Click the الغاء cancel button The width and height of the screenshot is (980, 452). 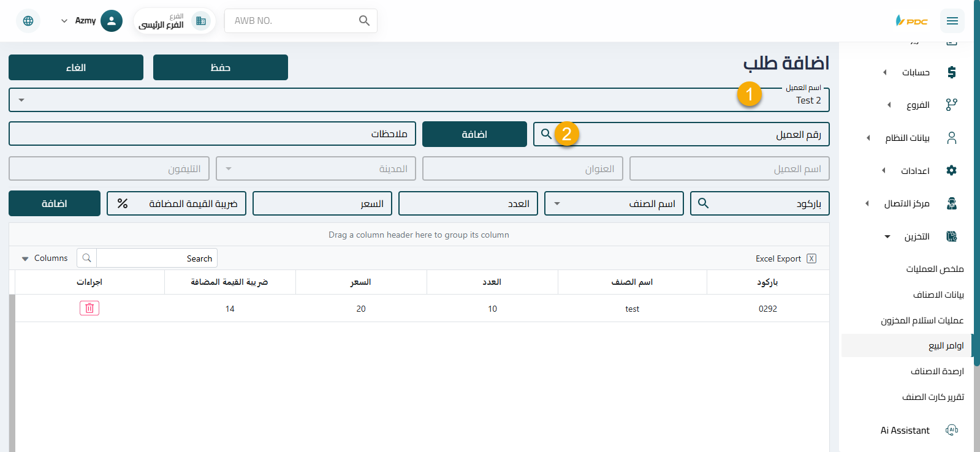(x=76, y=67)
